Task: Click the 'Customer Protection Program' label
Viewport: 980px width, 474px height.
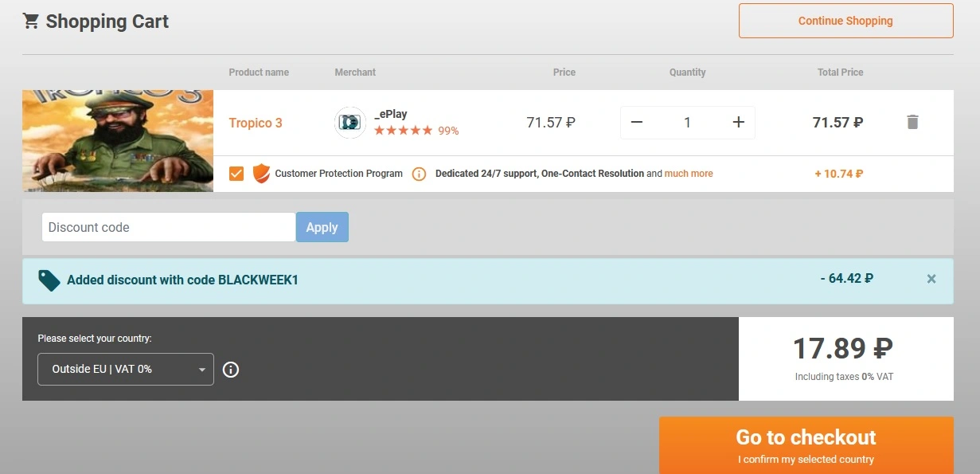Action: coord(339,174)
